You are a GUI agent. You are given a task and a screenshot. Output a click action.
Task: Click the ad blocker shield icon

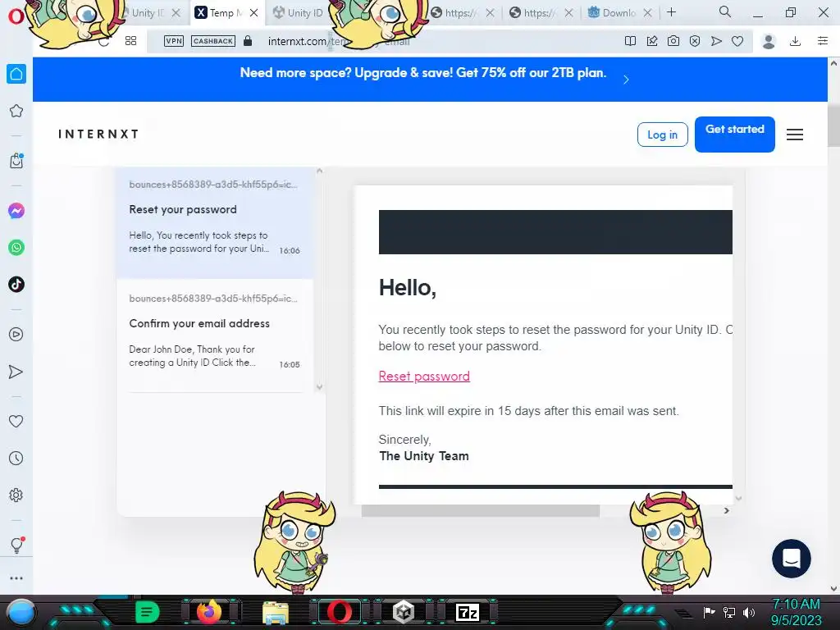click(695, 41)
